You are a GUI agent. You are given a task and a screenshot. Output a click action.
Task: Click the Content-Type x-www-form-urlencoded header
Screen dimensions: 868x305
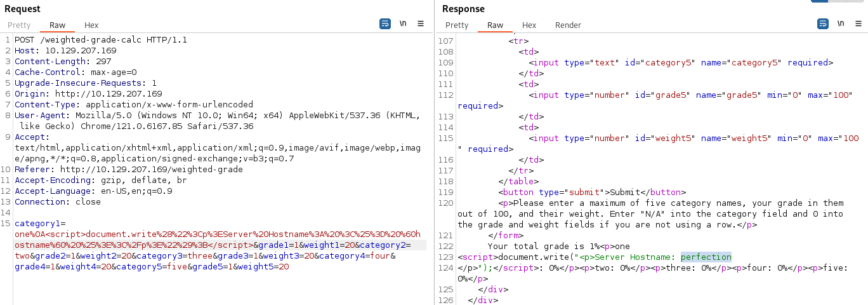coord(134,105)
